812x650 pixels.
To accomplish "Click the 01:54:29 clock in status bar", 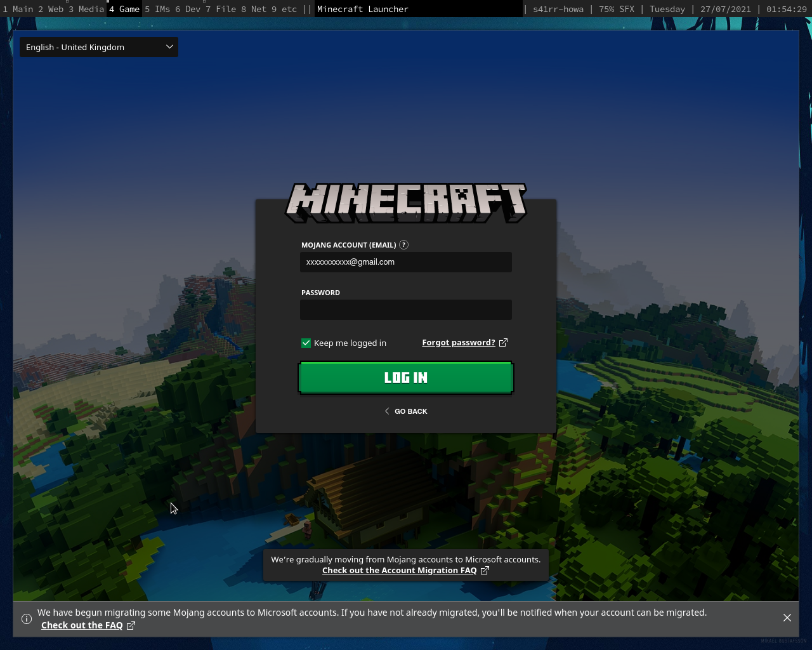I will tap(787, 9).
